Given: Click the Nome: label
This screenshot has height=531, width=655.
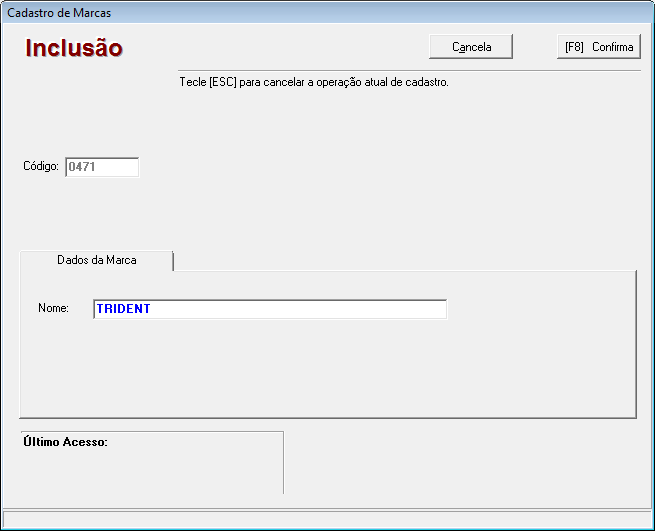Looking at the screenshot, I should pos(53,309).
